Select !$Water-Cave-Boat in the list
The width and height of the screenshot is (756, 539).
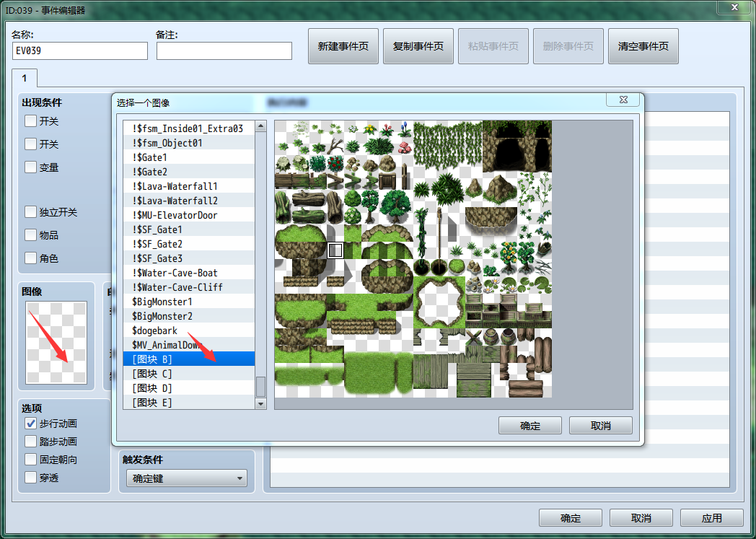pos(189,273)
